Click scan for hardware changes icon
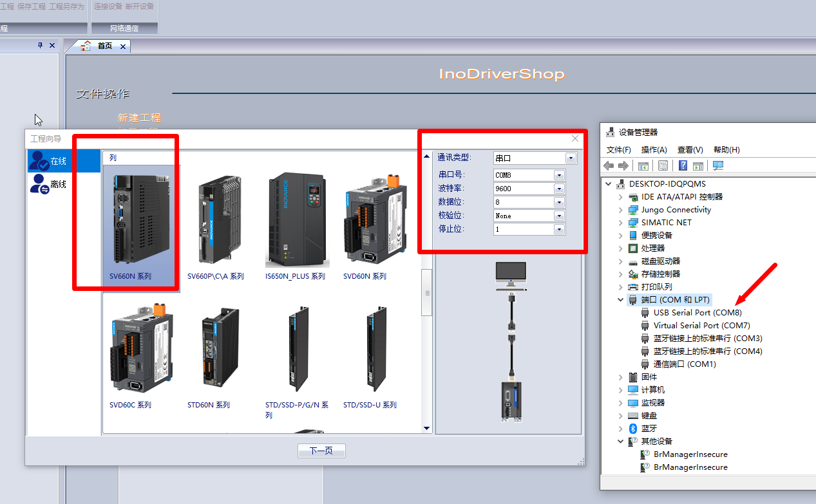This screenshot has height=504, width=816. [x=718, y=166]
